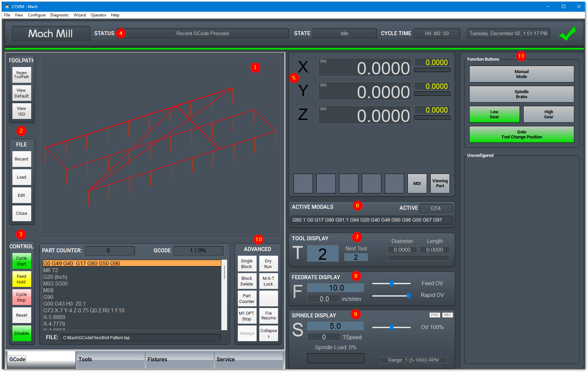Toggle the M-S-T Lock option
Image resolution: width=588 pixels, height=372 pixels.
[x=268, y=281]
